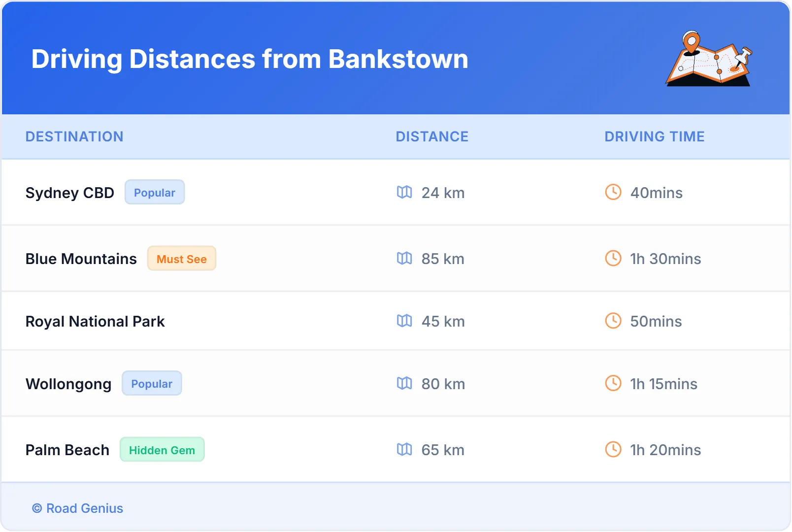792x532 pixels.
Task: Click the clock icon beside 1h 15mins
Action: pyautogui.click(x=613, y=383)
